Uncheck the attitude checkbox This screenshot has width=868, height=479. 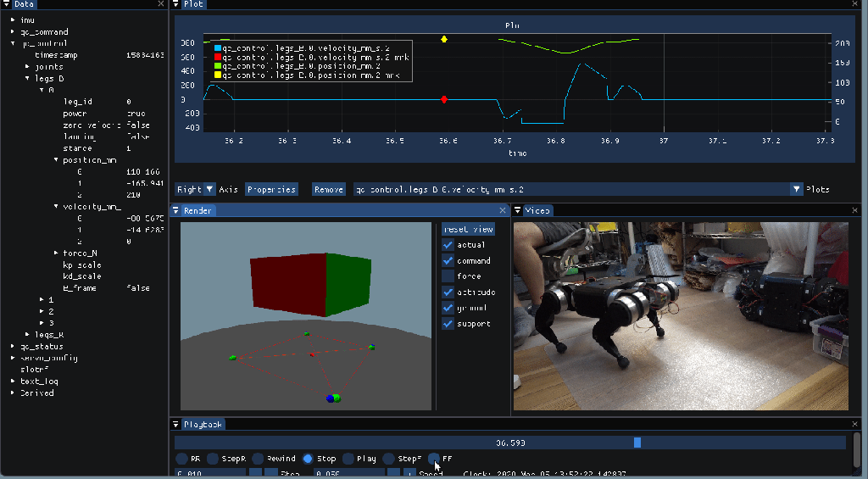point(448,292)
